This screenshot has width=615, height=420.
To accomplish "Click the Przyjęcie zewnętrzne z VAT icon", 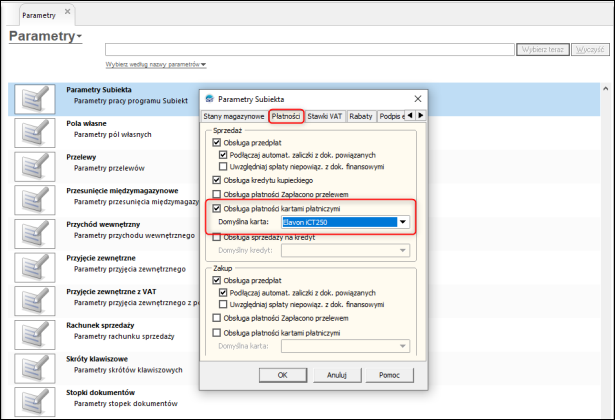I will pos(35,301).
